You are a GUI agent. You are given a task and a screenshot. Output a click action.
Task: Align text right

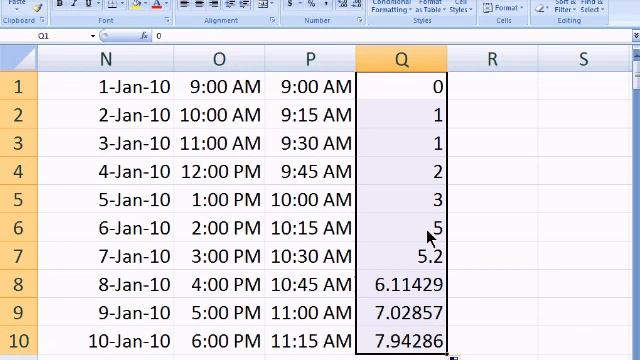(213, 4)
